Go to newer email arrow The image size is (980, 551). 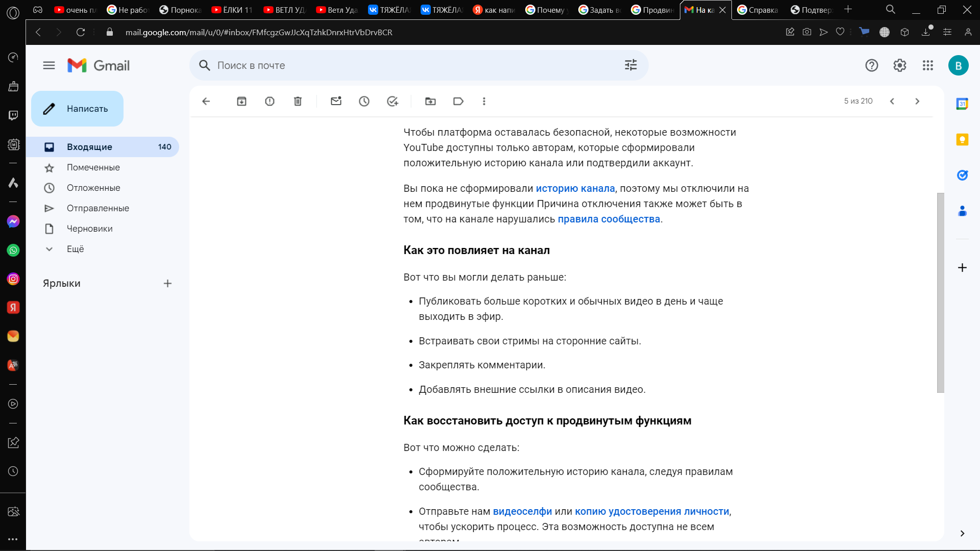892,102
